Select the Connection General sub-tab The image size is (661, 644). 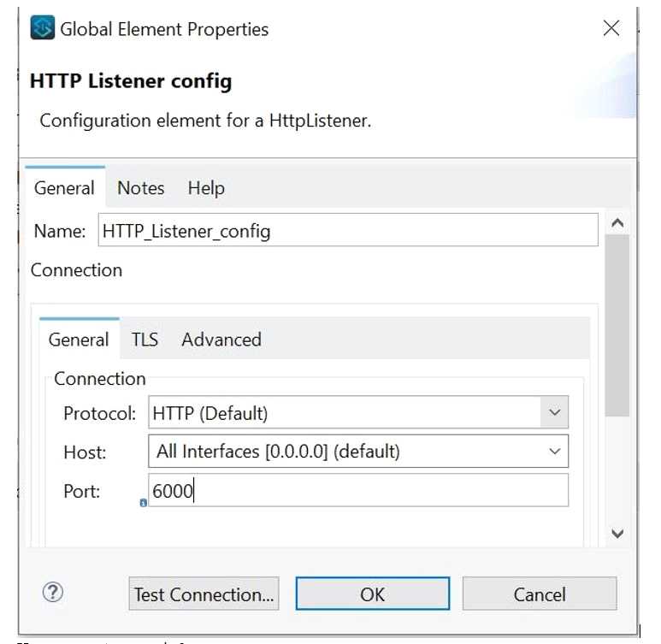tap(79, 340)
